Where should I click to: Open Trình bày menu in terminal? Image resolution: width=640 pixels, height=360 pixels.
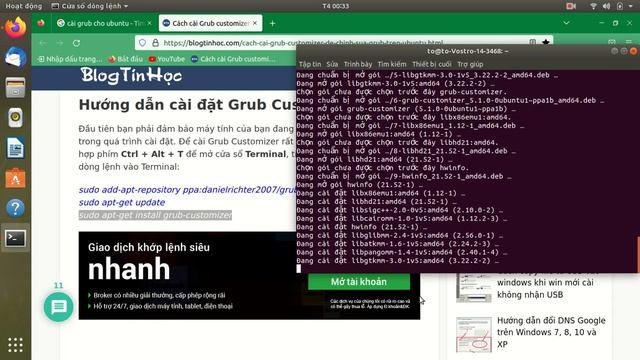coord(358,64)
